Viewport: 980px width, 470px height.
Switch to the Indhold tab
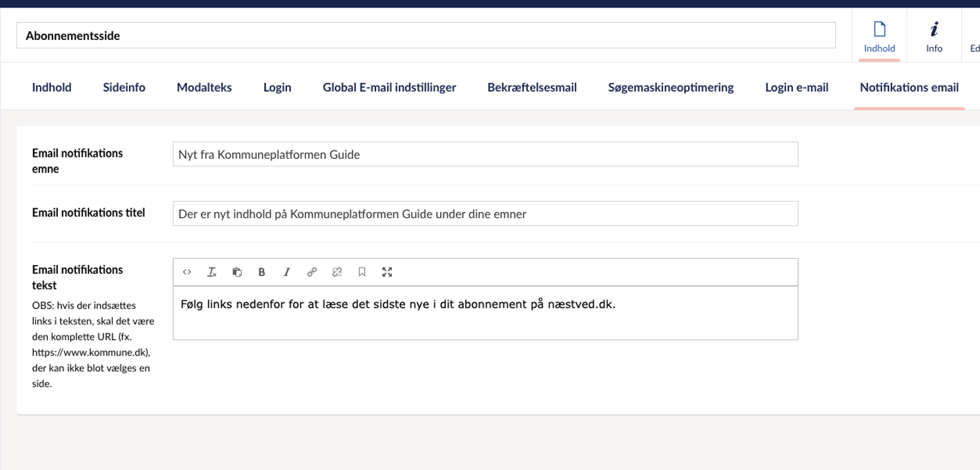pyautogui.click(x=52, y=87)
